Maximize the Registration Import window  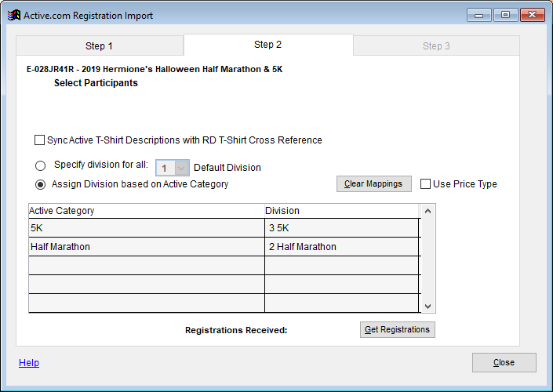tap(504, 15)
